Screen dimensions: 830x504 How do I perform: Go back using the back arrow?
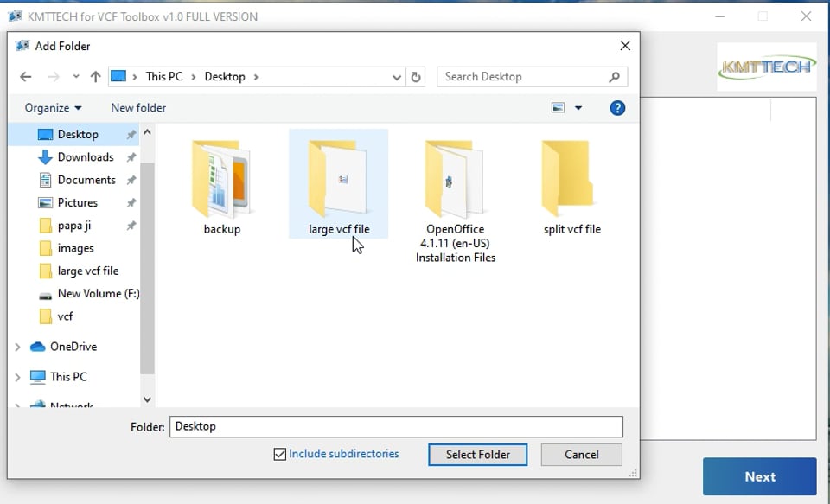(x=25, y=77)
